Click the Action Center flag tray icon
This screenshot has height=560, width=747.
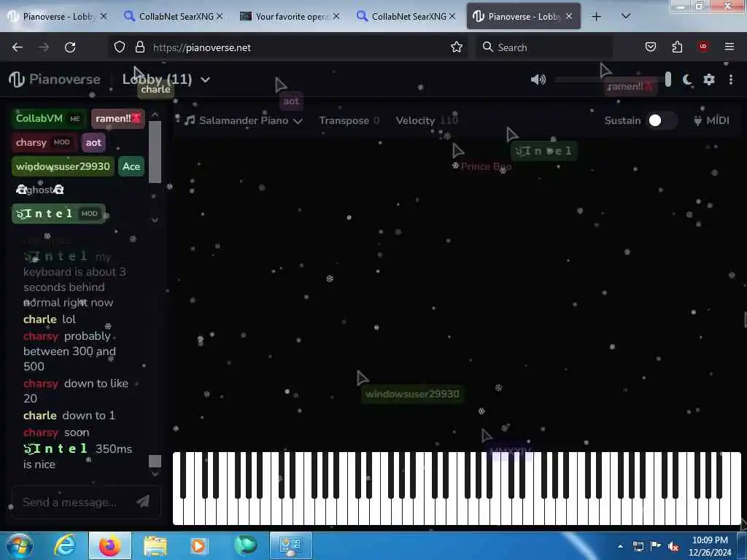tap(656, 546)
